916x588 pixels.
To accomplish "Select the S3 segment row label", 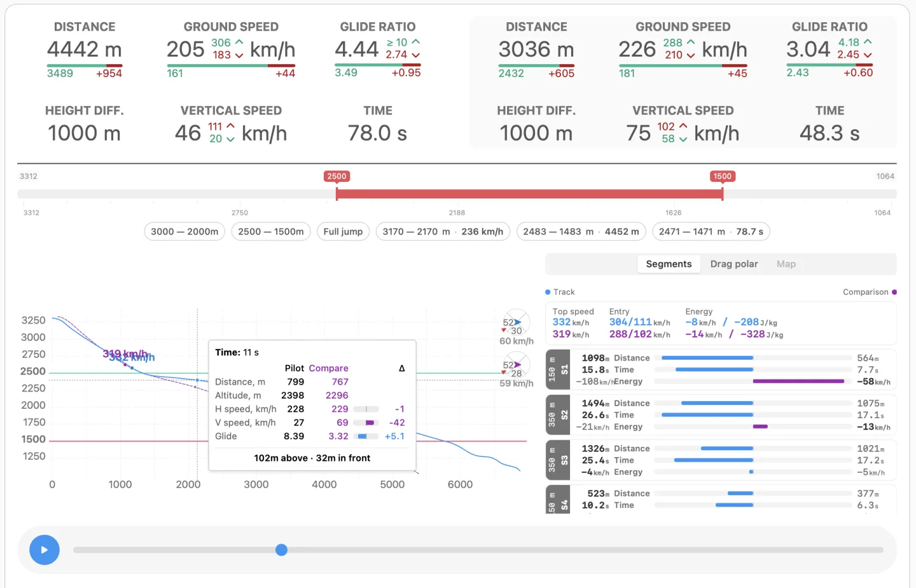I will click(x=558, y=460).
